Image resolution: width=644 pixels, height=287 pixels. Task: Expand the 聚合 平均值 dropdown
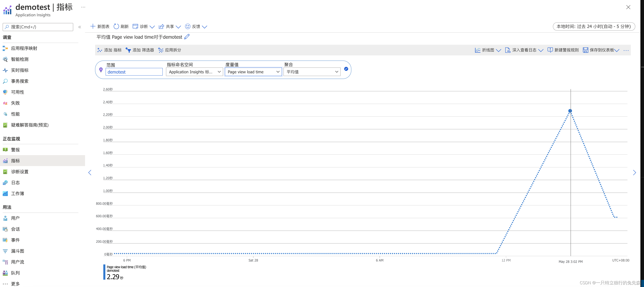tap(312, 72)
